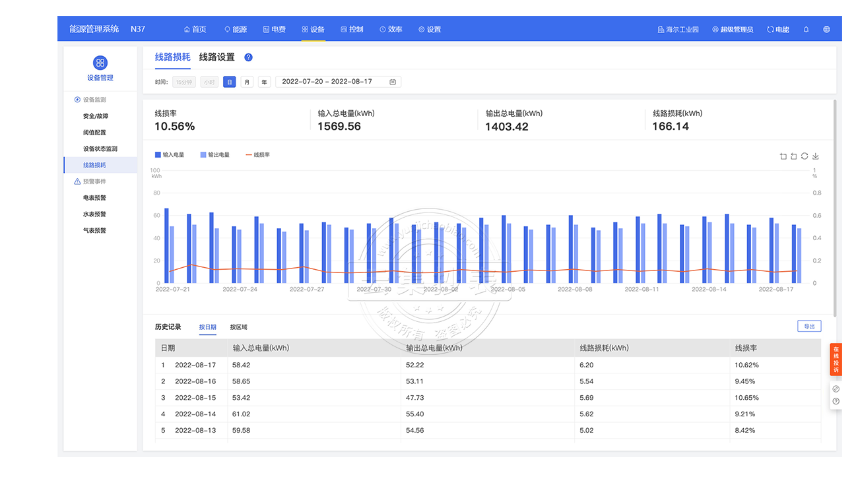This screenshot has width=858, height=504.
Task: Open the 电费 top menu
Action: click(275, 30)
